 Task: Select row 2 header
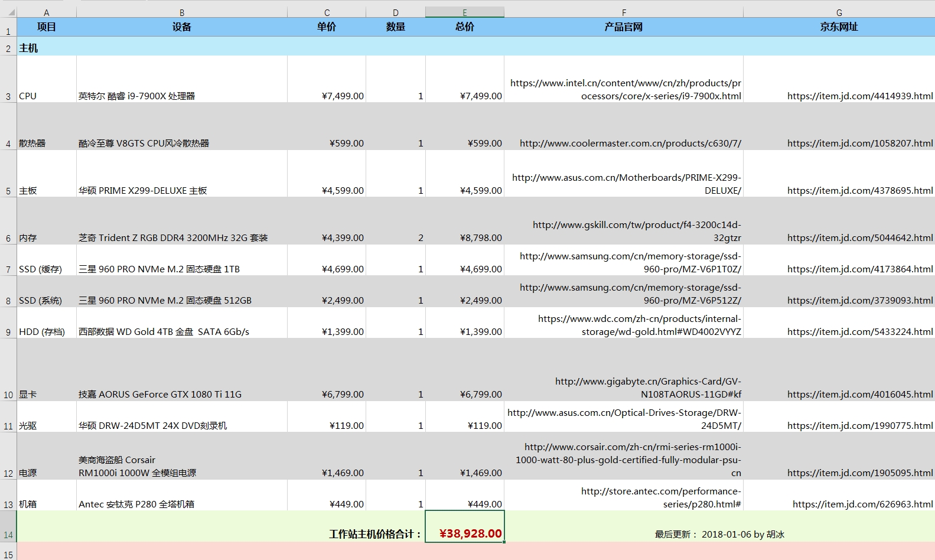click(8, 48)
